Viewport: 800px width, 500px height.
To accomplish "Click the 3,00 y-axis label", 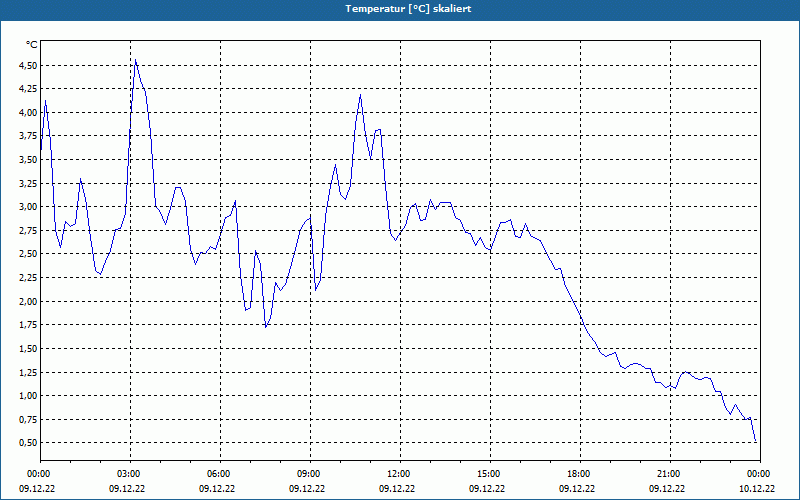I will click(x=29, y=207).
